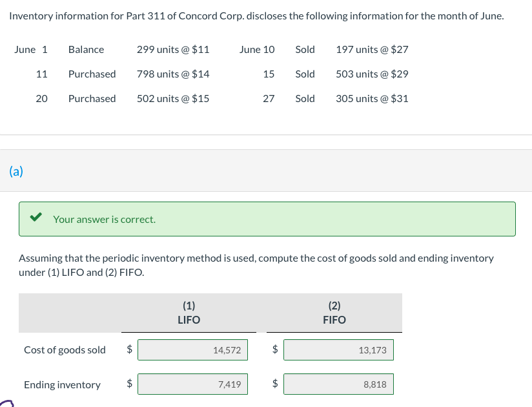
Task: Click the "299 units @ $11" balance entry
Action: click(172, 50)
